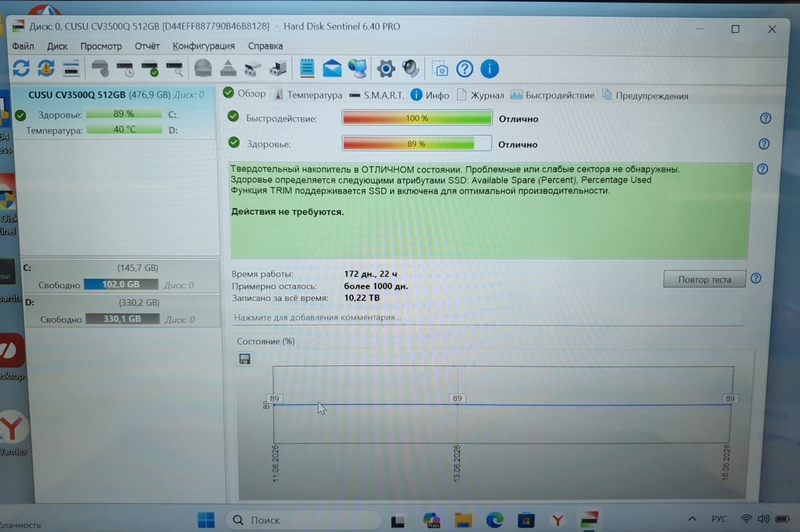Click the disk with magnifier toolbar icon
Image resolution: width=800 pixels, height=532 pixels.
coord(175,69)
